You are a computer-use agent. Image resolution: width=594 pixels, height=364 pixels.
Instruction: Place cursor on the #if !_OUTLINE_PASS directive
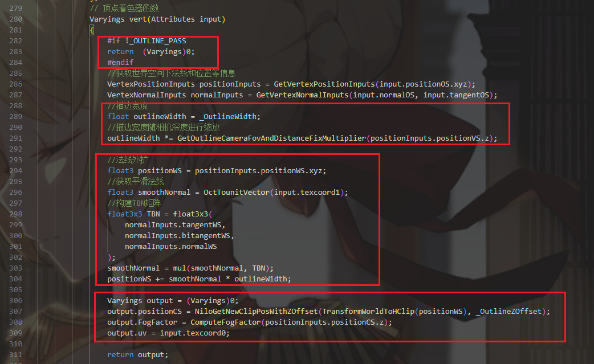[x=147, y=40]
